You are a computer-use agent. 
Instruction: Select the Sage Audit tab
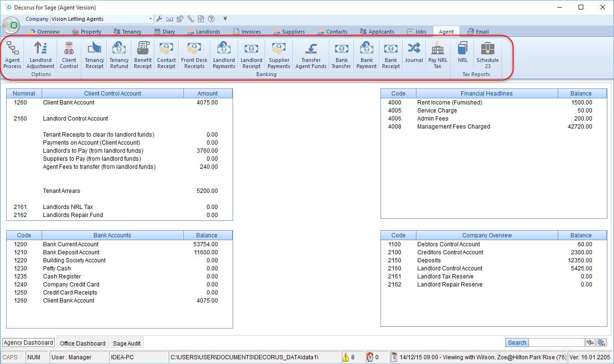point(127,343)
